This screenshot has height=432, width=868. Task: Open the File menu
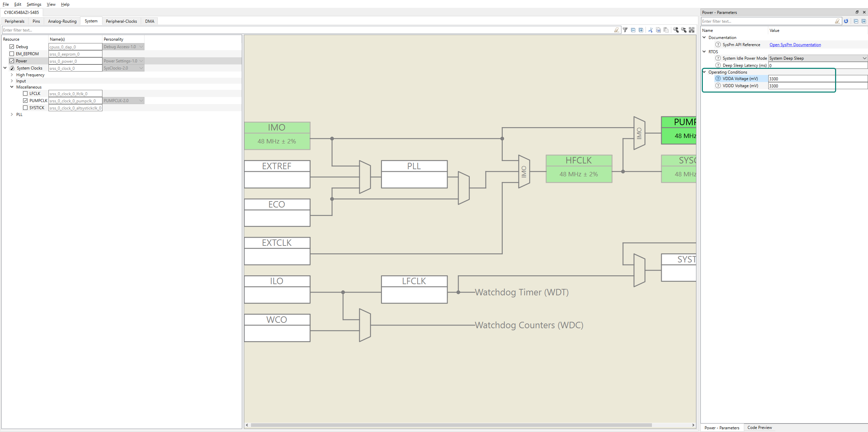(x=6, y=4)
